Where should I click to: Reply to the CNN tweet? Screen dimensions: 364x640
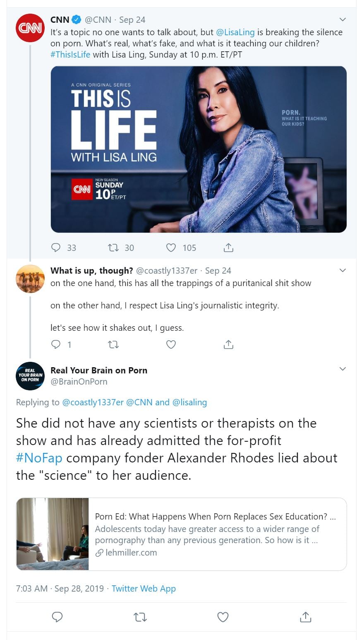click(x=56, y=248)
